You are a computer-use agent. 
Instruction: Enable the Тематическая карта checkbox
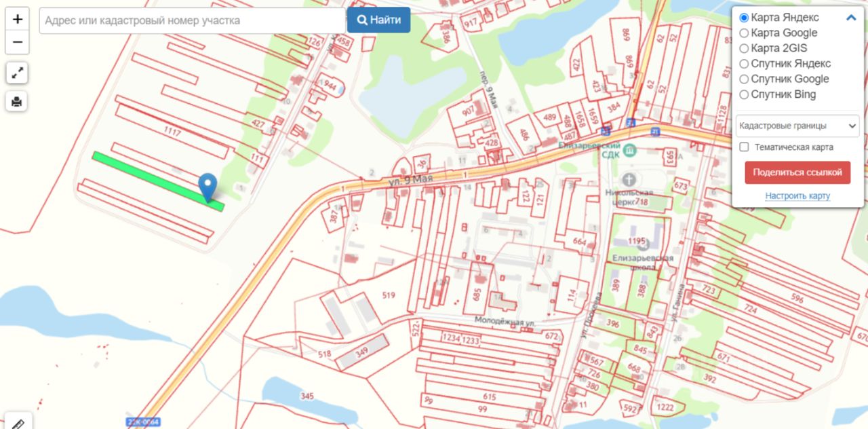point(744,147)
